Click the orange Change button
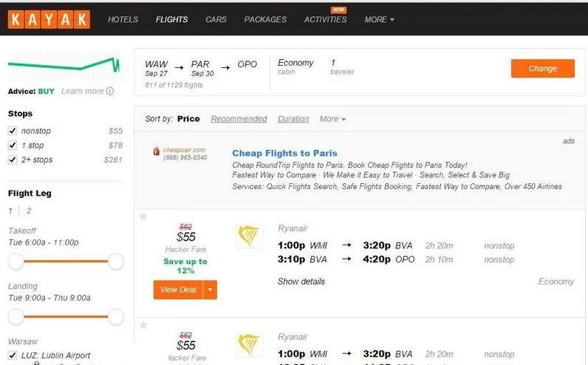The height and width of the screenshot is (365, 588). [x=543, y=69]
